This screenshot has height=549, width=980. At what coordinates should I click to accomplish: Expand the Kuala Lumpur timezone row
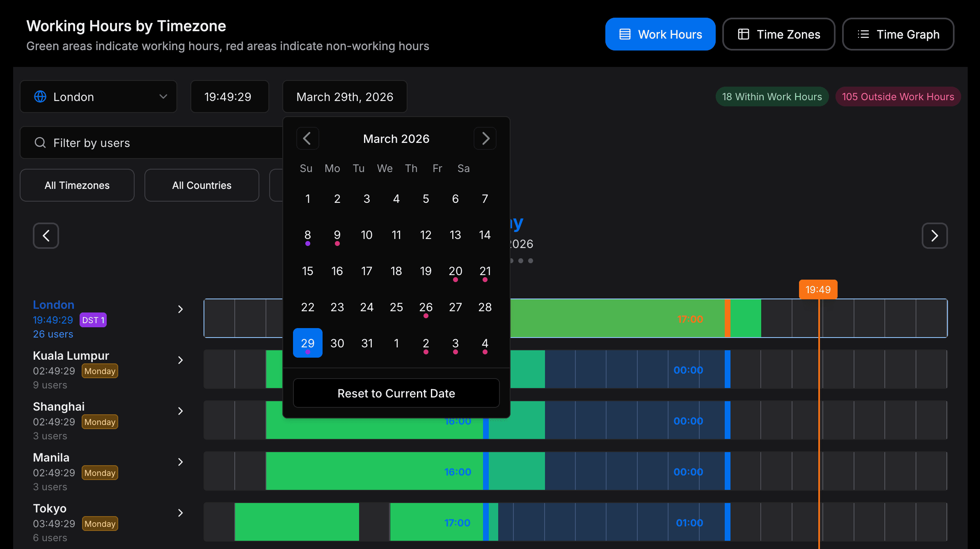(x=180, y=360)
